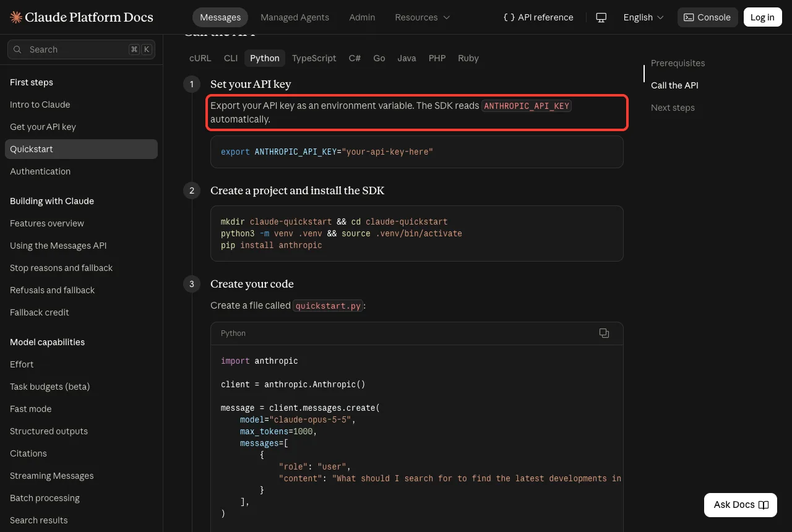Go to the Admin tab

click(x=362, y=17)
